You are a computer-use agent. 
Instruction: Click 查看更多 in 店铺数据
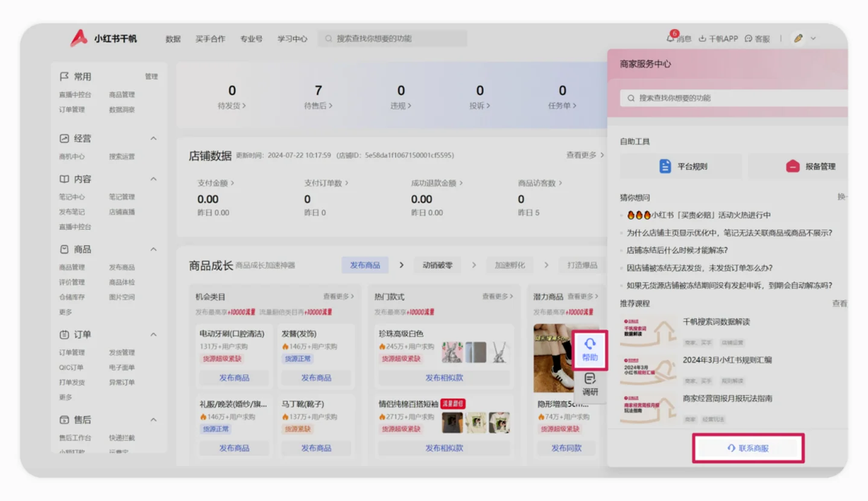pyautogui.click(x=584, y=155)
